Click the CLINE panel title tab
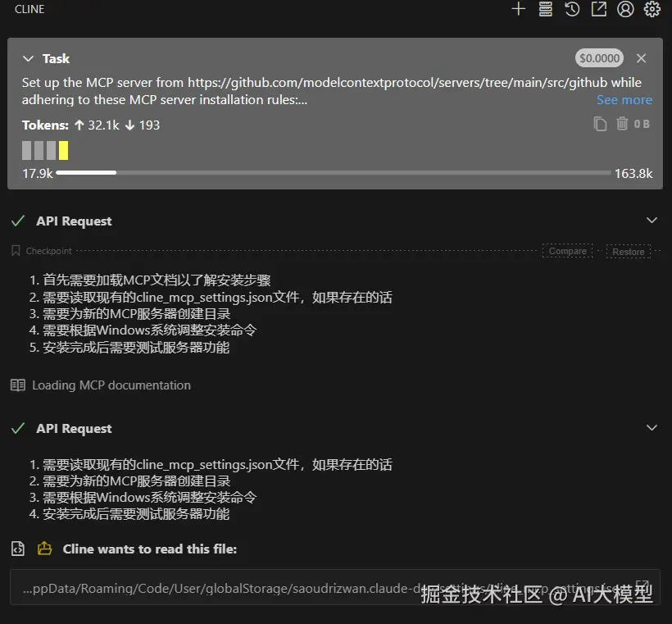This screenshot has width=672, height=624. (29, 9)
